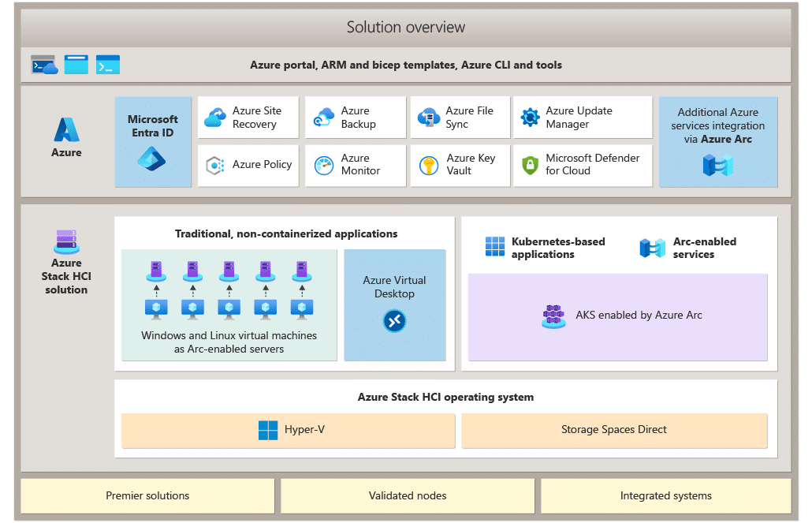Click the Azure Backup cloud icon
Image resolution: width=812 pixels, height=523 pixels.
324,118
